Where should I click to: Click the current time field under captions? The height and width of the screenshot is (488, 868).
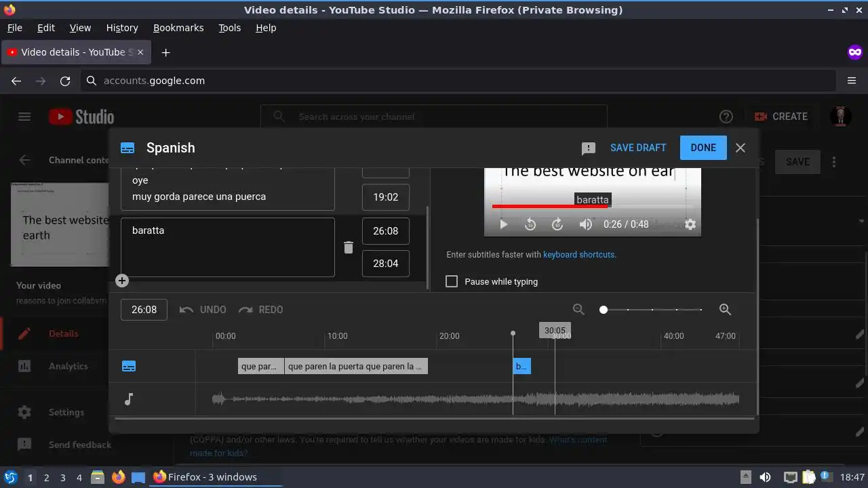pyautogui.click(x=144, y=310)
